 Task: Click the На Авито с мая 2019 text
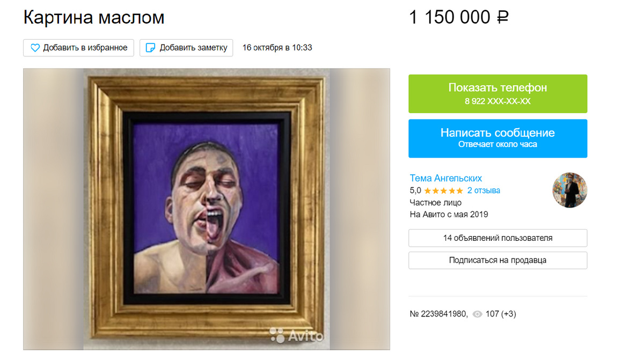coord(449,215)
